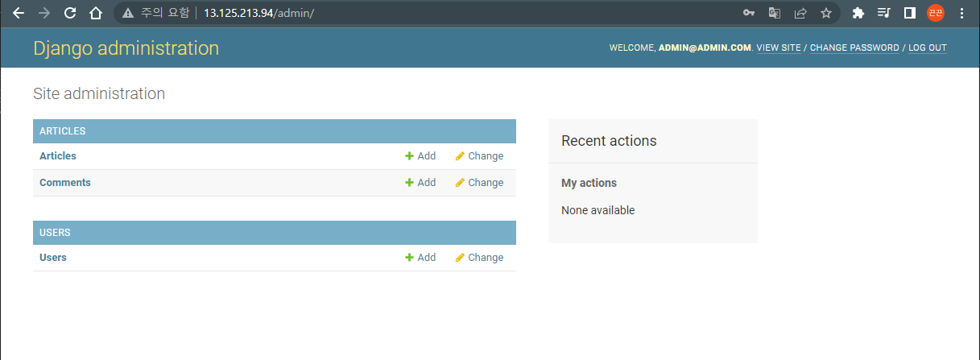Open the ARTICLES app section header
Image resolution: width=980 pixels, height=360 pixels.
pos(63,131)
